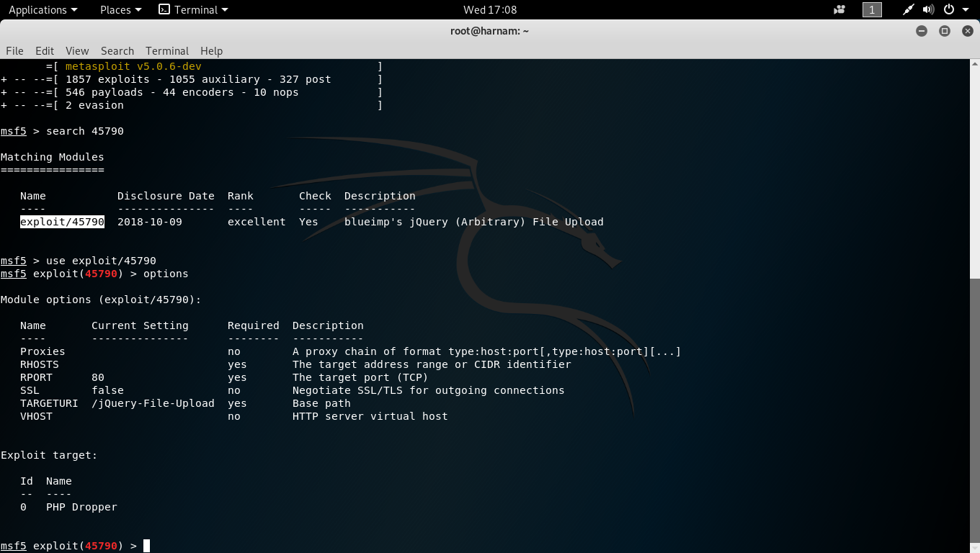Select workspace 1 indicator
The height and width of the screenshot is (553, 980).
[872, 9]
